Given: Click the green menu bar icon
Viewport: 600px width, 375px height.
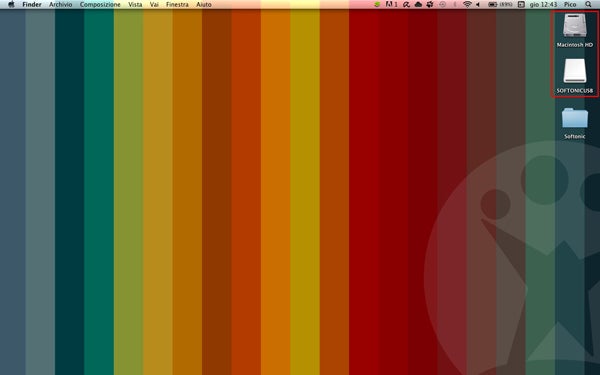Looking at the screenshot, I should pos(377,5).
